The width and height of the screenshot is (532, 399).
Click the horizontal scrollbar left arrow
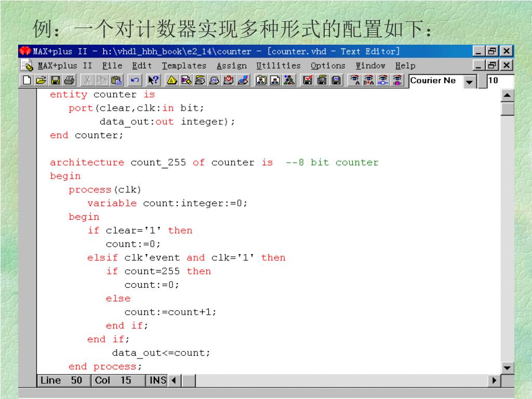(174, 381)
